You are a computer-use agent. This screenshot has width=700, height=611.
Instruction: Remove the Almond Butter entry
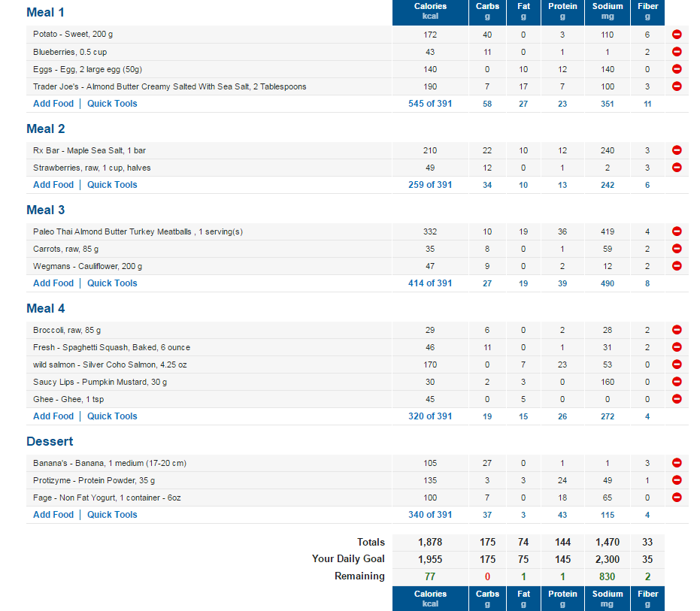(677, 86)
